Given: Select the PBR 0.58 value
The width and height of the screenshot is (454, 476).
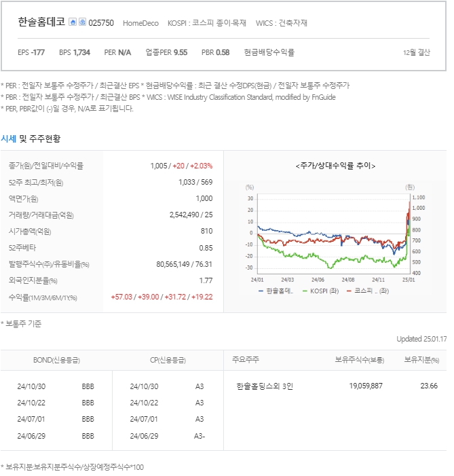Looking at the screenshot, I should click(x=216, y=52).
